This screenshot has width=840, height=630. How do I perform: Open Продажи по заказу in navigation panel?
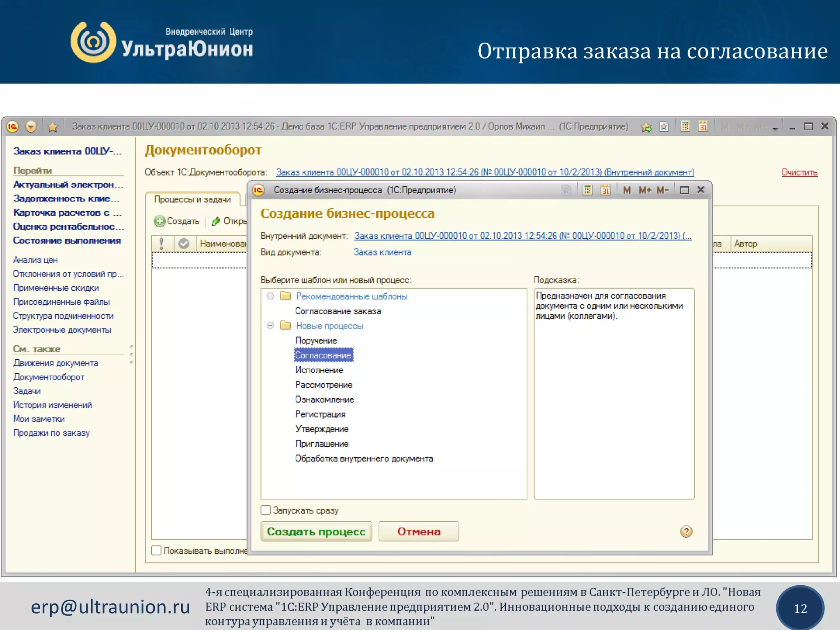pos(51,433)
